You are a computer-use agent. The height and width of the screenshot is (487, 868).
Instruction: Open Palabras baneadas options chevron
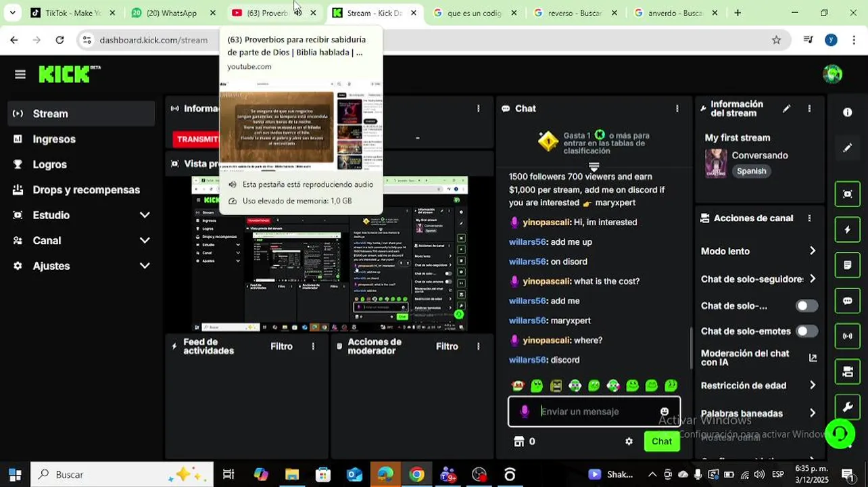pos(813,413)
